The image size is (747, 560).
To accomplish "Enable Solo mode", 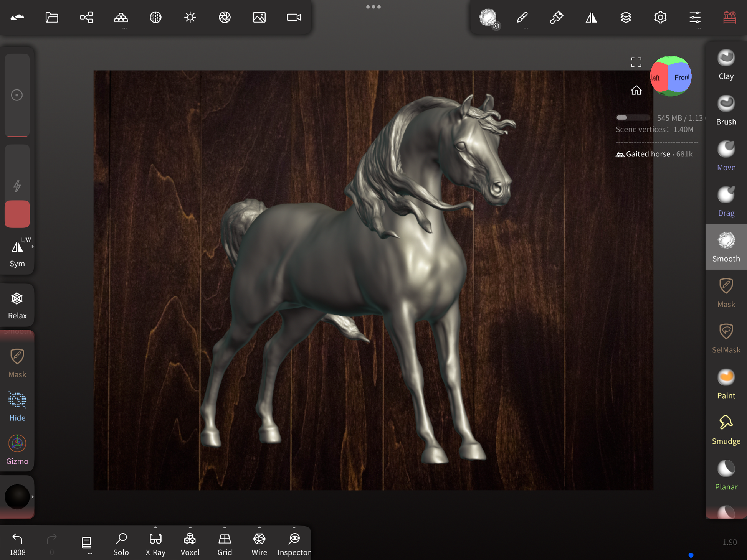I will (121, 544).
